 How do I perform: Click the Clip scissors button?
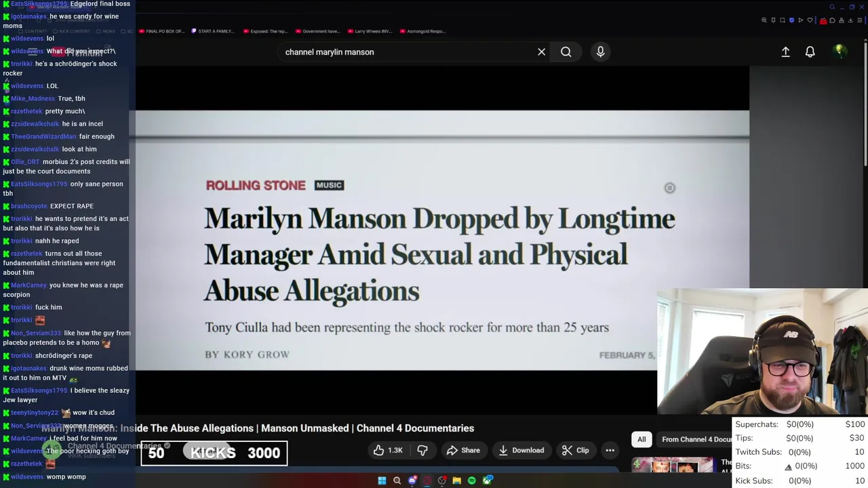pyautogui.click(x=576, y=450)
